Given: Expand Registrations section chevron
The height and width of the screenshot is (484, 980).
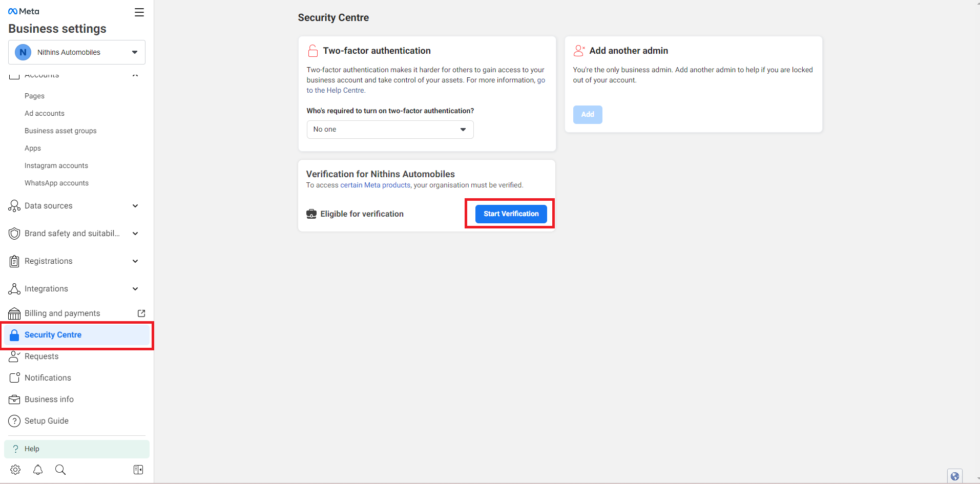Looking at the screenshot, I should (135, 261).
